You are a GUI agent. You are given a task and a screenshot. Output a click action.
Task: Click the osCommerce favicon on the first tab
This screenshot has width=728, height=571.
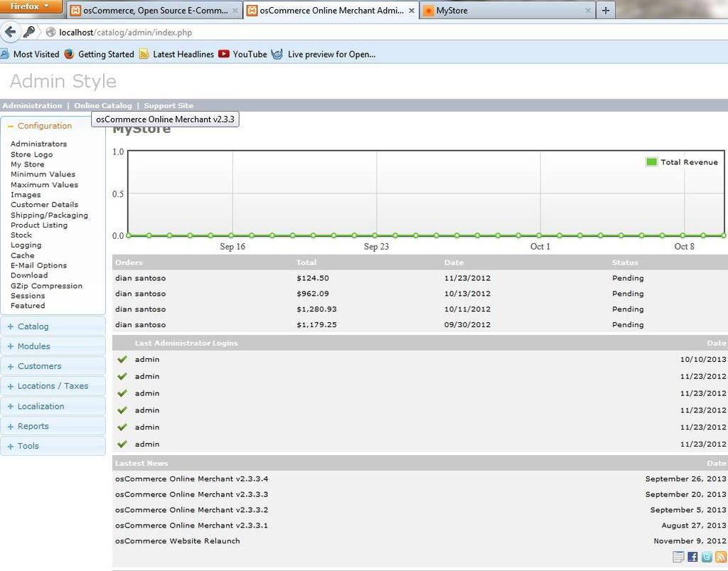point(75,10)
